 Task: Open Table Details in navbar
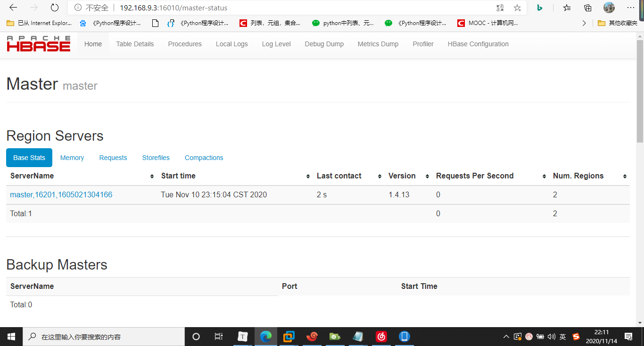point(135,44)
